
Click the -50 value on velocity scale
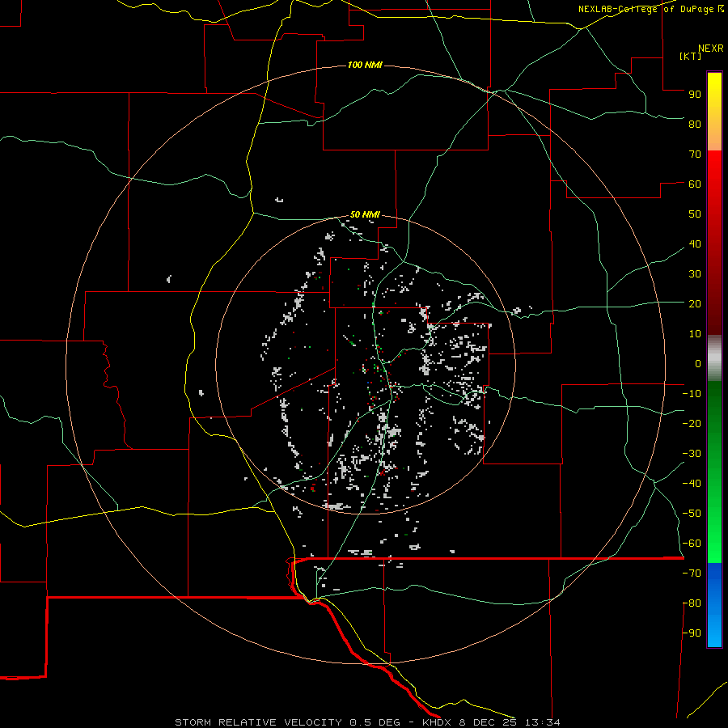pyautogui.click(x=692, y=514)
